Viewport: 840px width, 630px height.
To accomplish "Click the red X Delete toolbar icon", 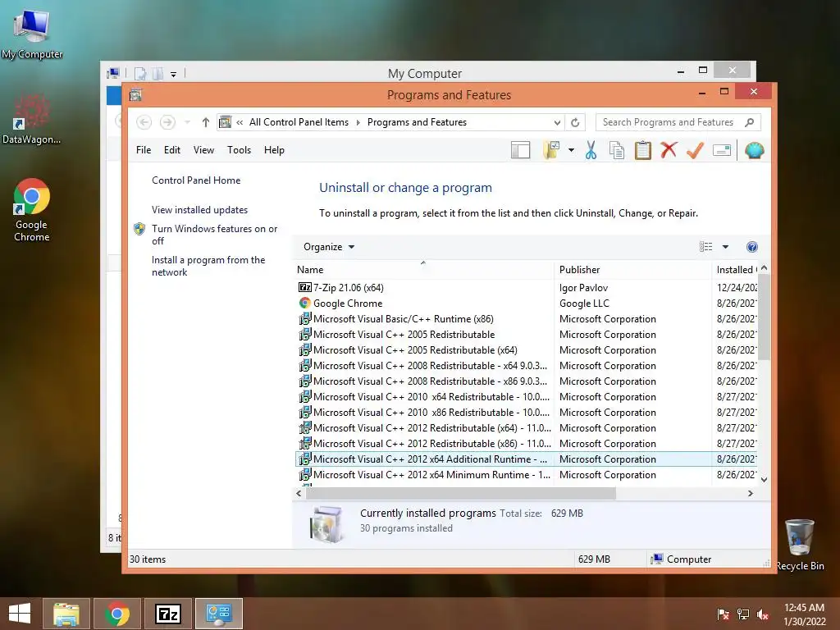I will click(669, 150).
